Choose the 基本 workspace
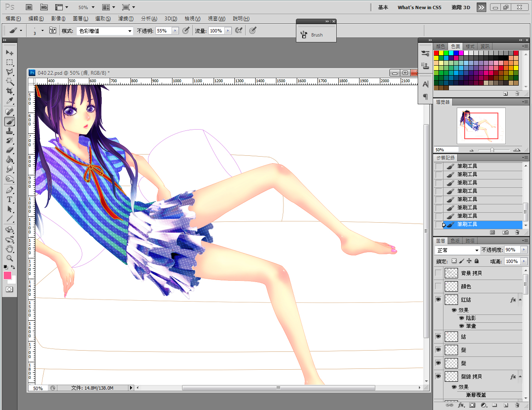The height and width of the screenshot is (410, 532). pos(383,7)
